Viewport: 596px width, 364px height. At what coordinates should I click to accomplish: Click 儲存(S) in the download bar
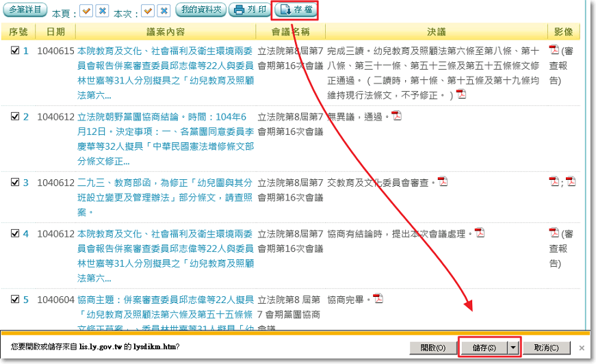click(483, 348)
